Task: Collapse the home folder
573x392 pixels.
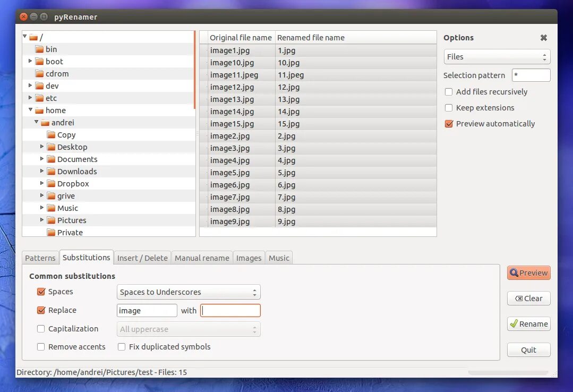Action: click(31, 110)
